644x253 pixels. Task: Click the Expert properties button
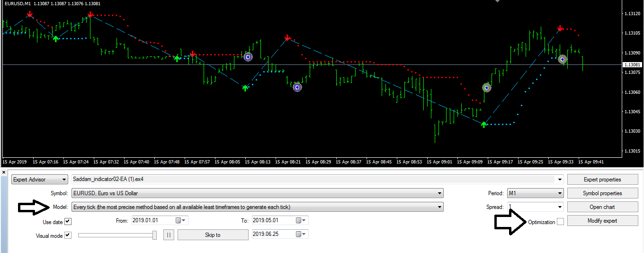pos(602,180)
